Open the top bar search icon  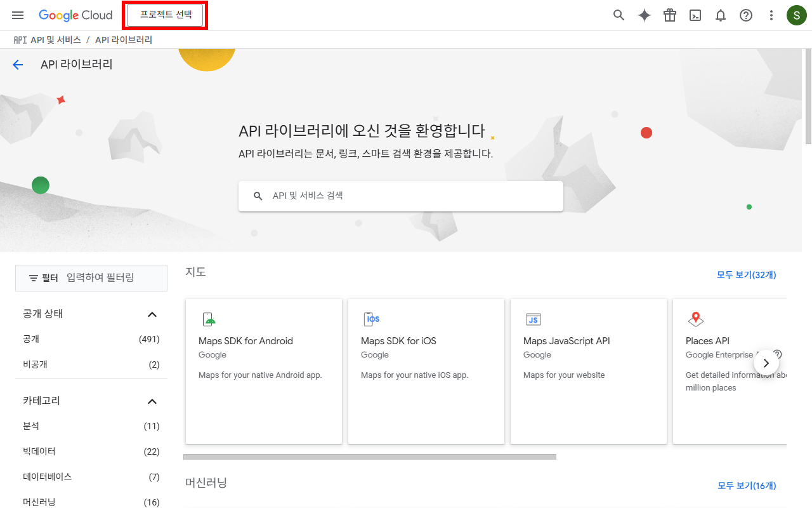point(619,15)
